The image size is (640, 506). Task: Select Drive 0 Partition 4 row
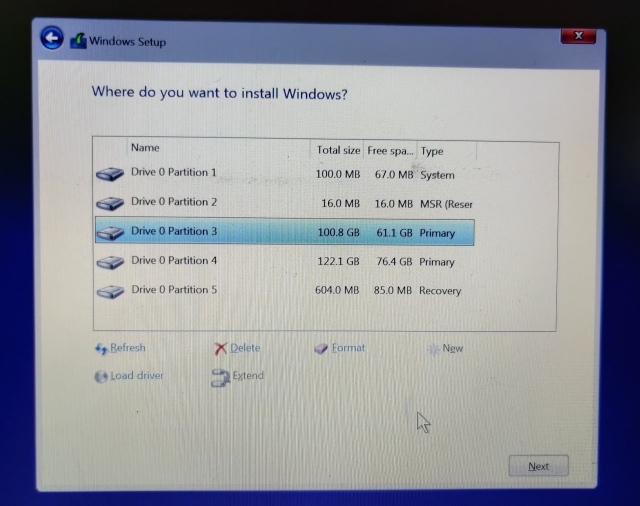click(284, 262)
